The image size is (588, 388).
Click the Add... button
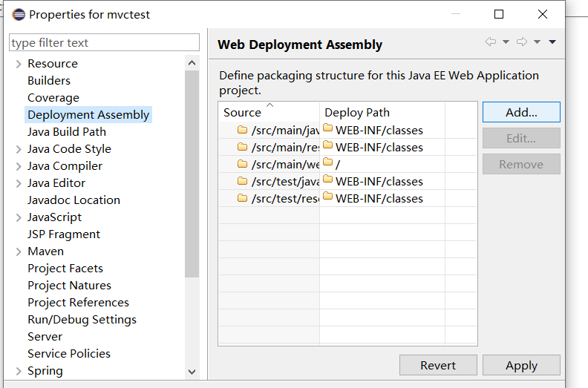(x=521, y=112)
